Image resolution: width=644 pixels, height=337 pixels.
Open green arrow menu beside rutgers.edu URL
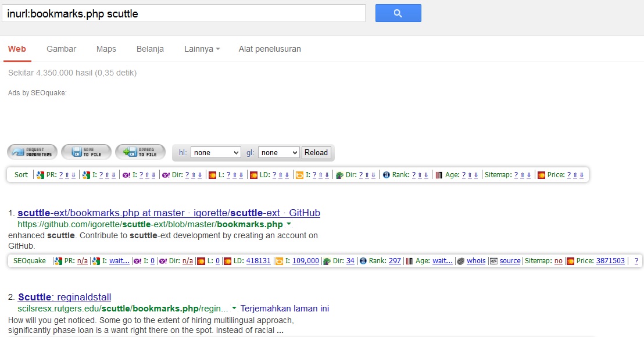pyautogui.click(x=234, y=308)
